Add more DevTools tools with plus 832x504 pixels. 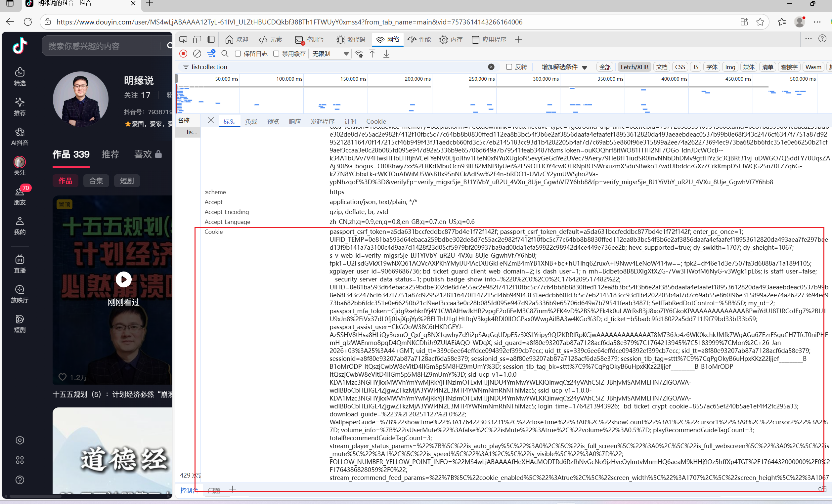pyautogui.click(x=518, y=39)
